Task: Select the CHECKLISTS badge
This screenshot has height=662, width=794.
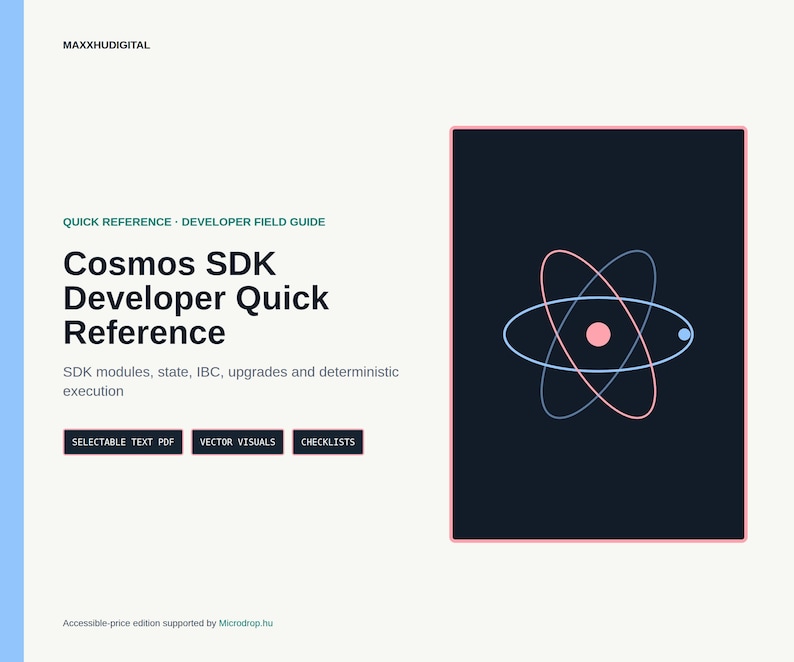Action: [328, 442]
